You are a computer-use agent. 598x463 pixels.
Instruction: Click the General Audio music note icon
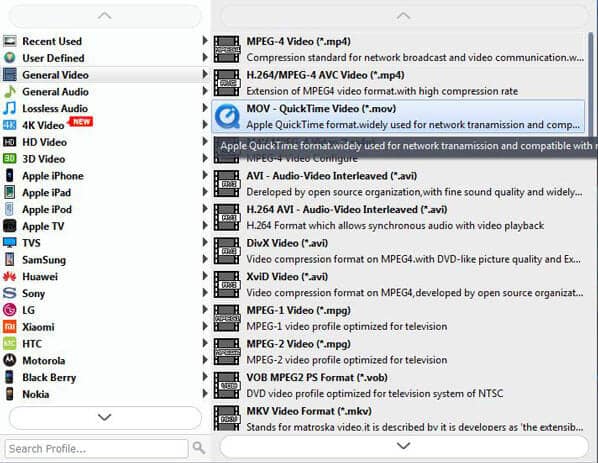pos(10,92)
